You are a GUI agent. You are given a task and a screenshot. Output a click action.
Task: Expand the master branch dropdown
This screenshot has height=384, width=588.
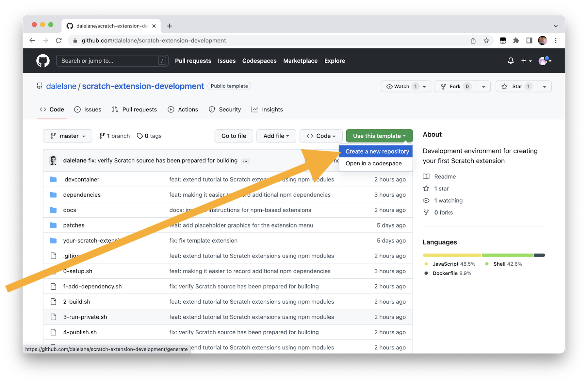click(x=67, y=136)
